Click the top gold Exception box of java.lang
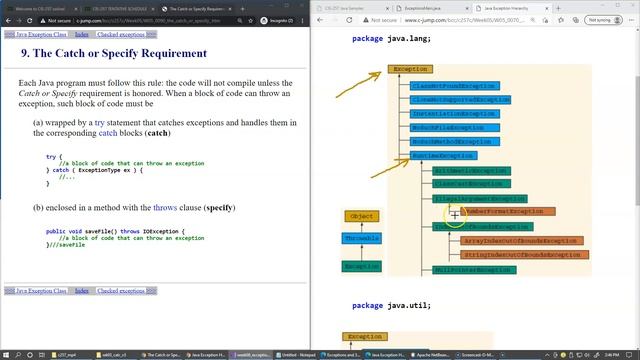Image resolution: width=640 pixels, height=360 pixels. [410, 69]
